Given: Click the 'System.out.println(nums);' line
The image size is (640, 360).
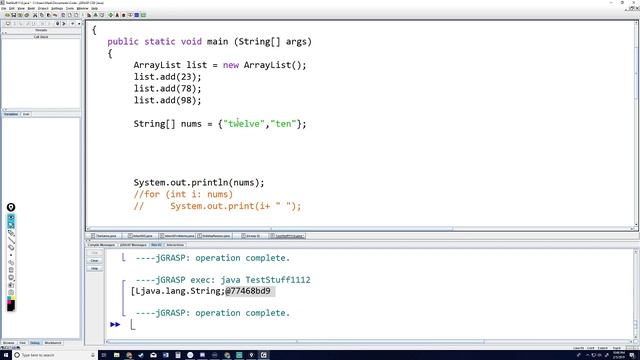Looking at the screenshot, I should 199,182.
